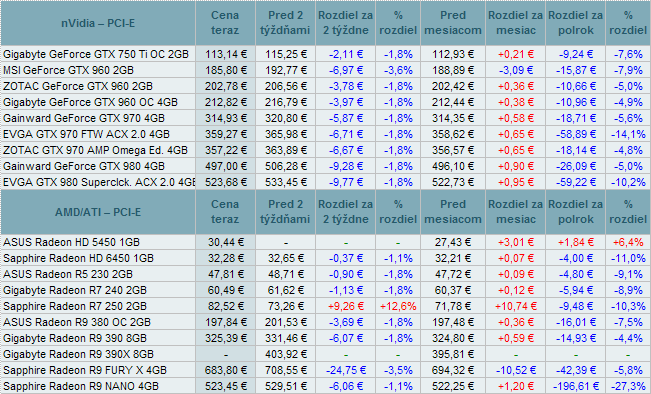This screenshot has height=394, width=651.
Task: Select the Sapphire Radeon HD 6450 1GB name
Action: click(78, 258)
